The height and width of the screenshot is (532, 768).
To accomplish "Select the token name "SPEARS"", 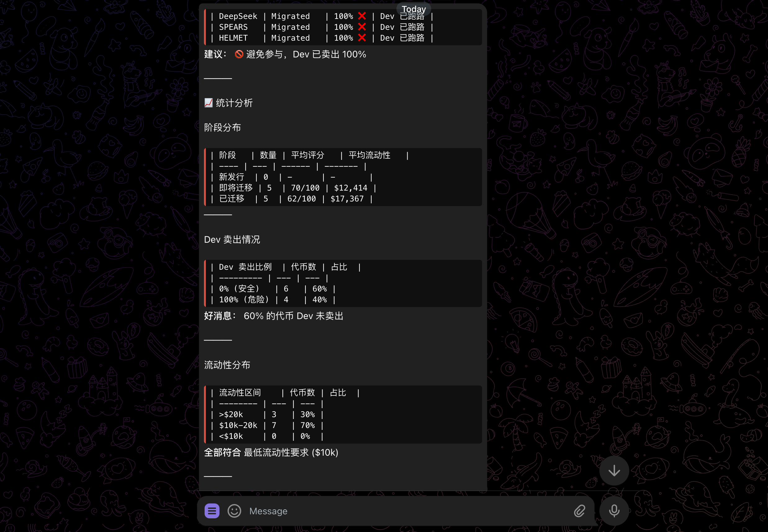I will pyautogui.click(x=233, y=27).
